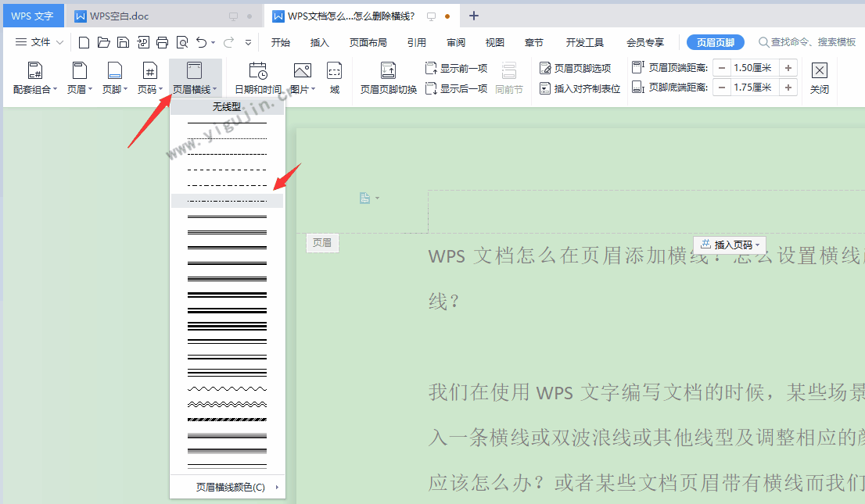Click the new document icon
The height and width of the screenshot is (504, 865).
(x=84, y=42)
